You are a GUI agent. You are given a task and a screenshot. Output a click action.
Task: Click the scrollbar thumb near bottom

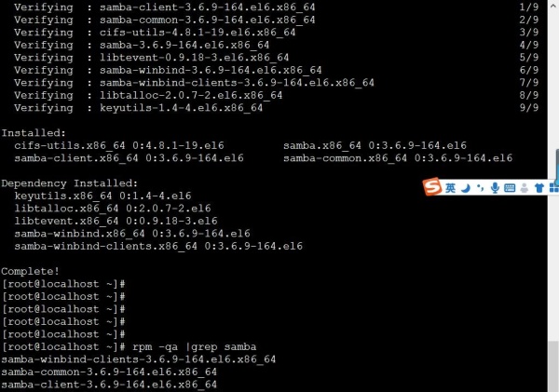pyautogui.click(x=553, y=366)
